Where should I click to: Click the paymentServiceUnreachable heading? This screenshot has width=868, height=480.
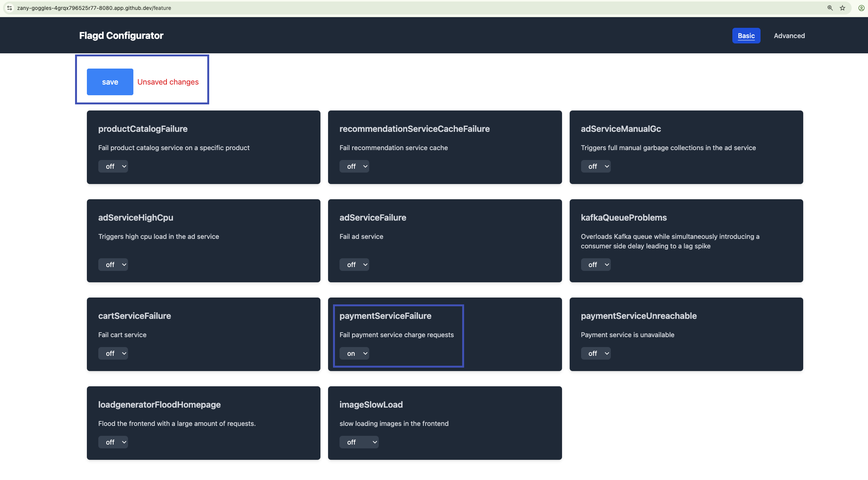639,316
